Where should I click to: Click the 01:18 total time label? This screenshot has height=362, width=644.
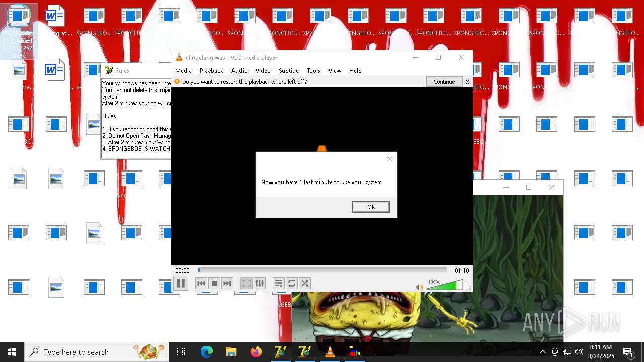pyautogui.click(x=462, y=270)
